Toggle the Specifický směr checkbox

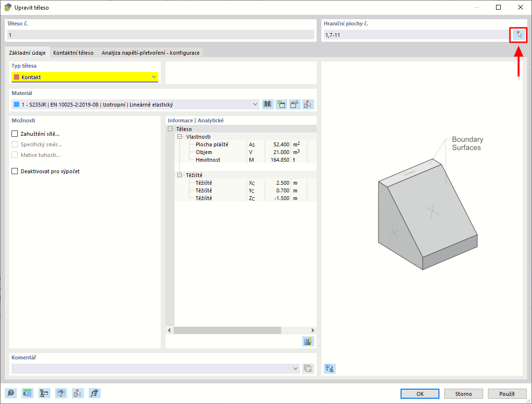(14, 144)
